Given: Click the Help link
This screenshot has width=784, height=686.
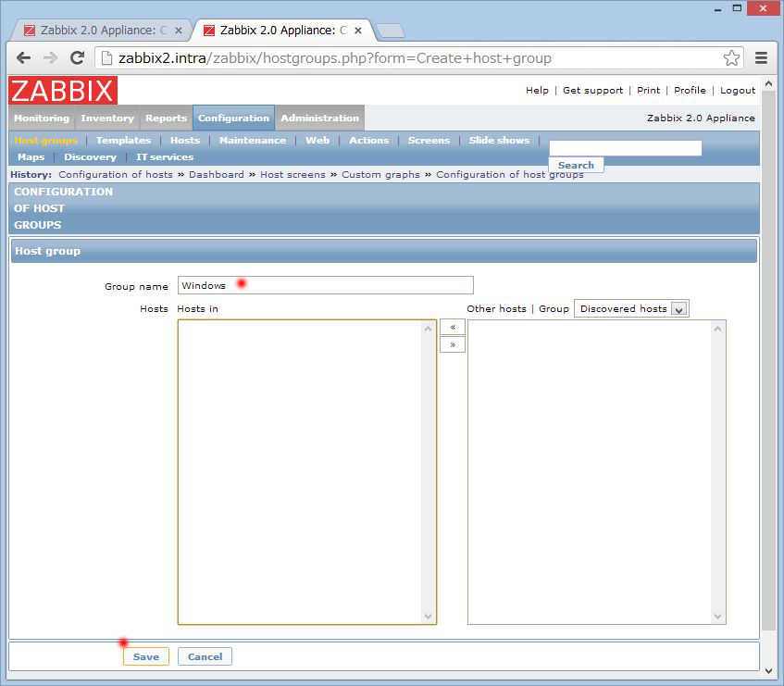Looking at the screenshot, I should pyautogui.click(x=537, y=91).
